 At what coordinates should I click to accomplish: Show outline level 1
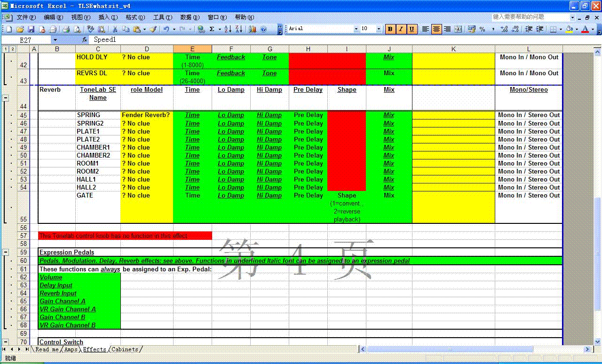[x=5, y=49]
